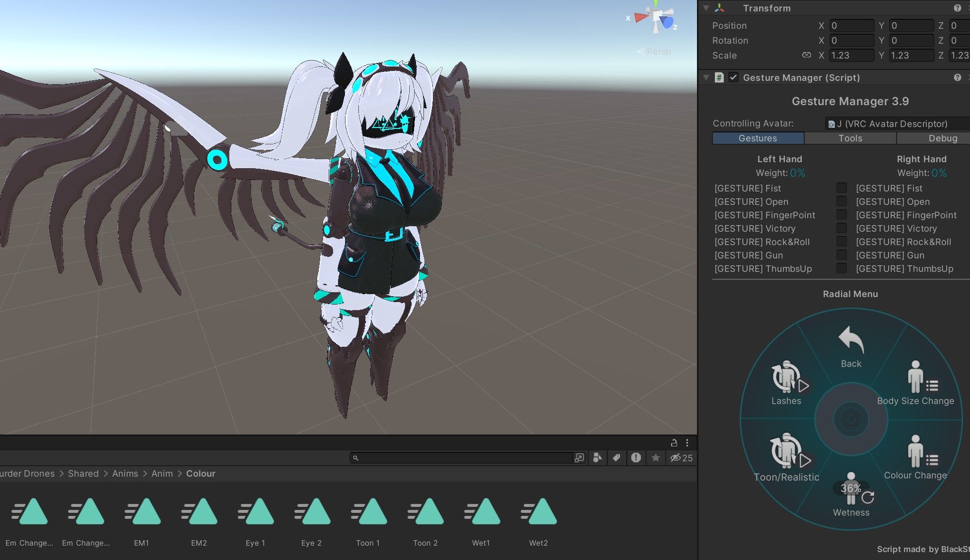
Task: Select the Toon 1 animation clip
Action: tap(368, 522)
